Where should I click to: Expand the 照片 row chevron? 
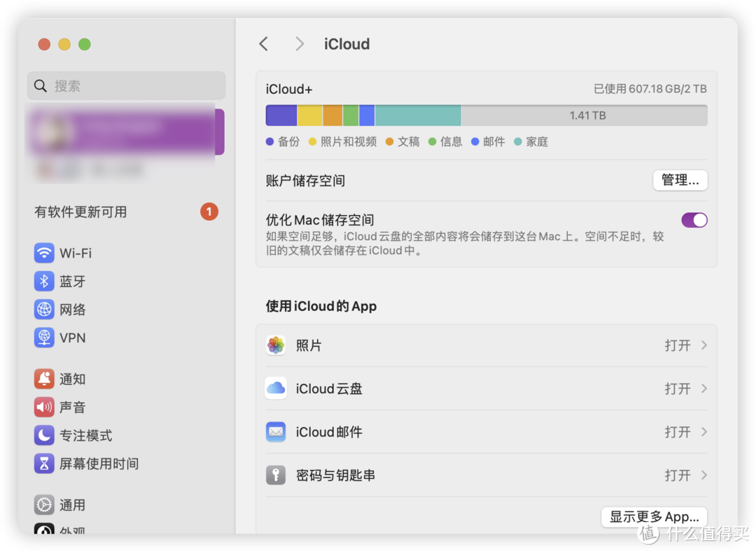click(706, 345)
